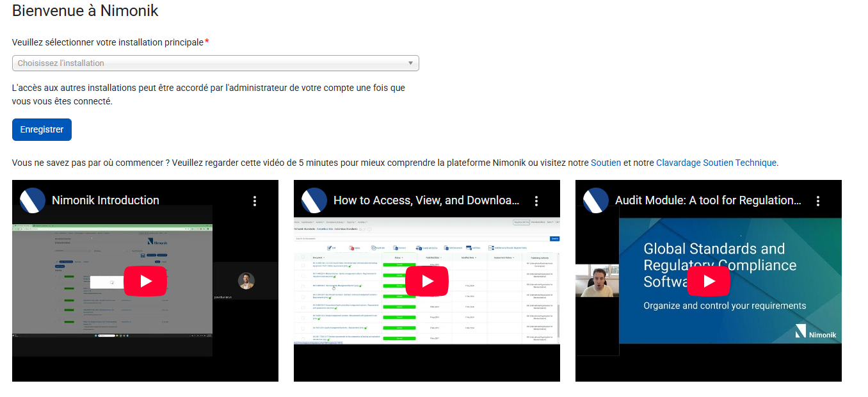Click the Enregistrer button
This screenshot has width=868, height=397.
pyautogui.click(x=42, y=129)
